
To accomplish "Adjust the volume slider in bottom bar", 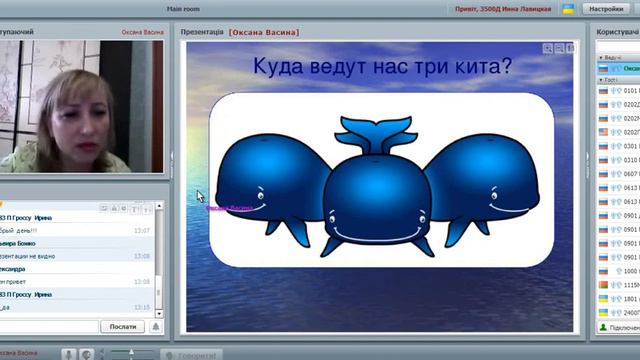I will (x=131, y=352).
